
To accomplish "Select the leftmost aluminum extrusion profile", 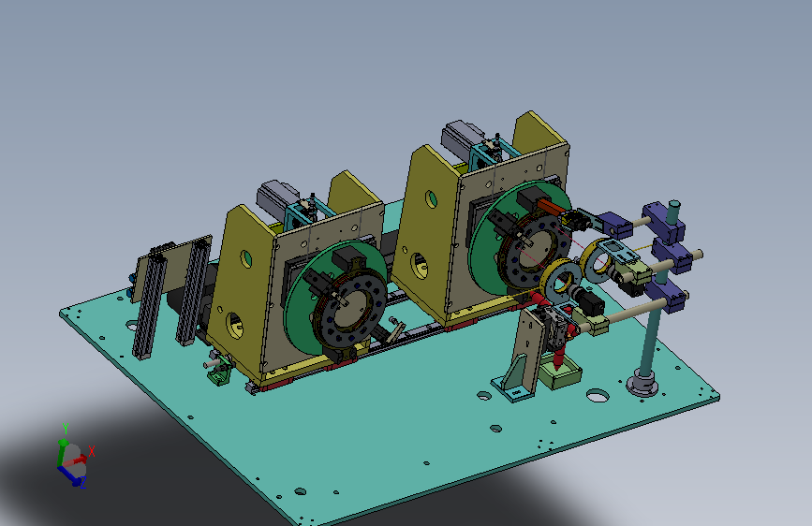I will point(149,305).
